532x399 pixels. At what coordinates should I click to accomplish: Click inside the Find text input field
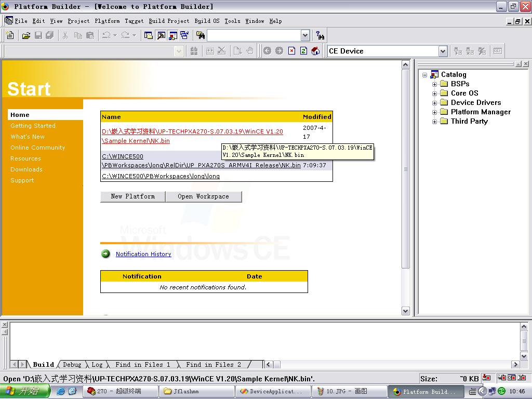254,35
